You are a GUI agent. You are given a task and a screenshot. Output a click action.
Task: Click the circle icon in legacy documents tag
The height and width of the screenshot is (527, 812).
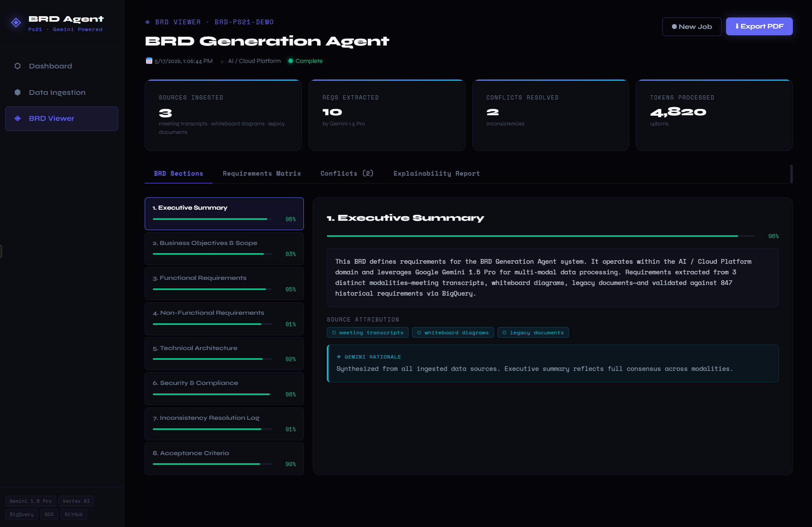coord(504,333)
